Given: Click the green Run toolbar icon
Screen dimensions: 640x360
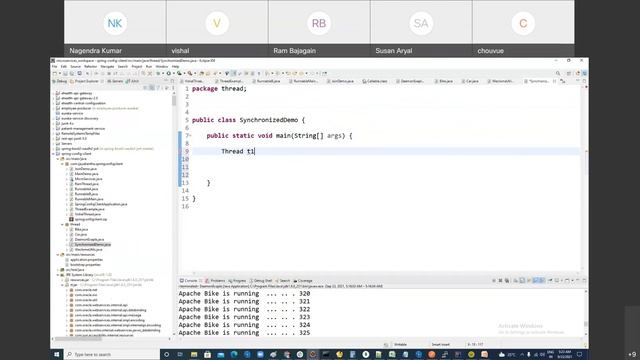Looking at the screenshot, I should [168, 73].
